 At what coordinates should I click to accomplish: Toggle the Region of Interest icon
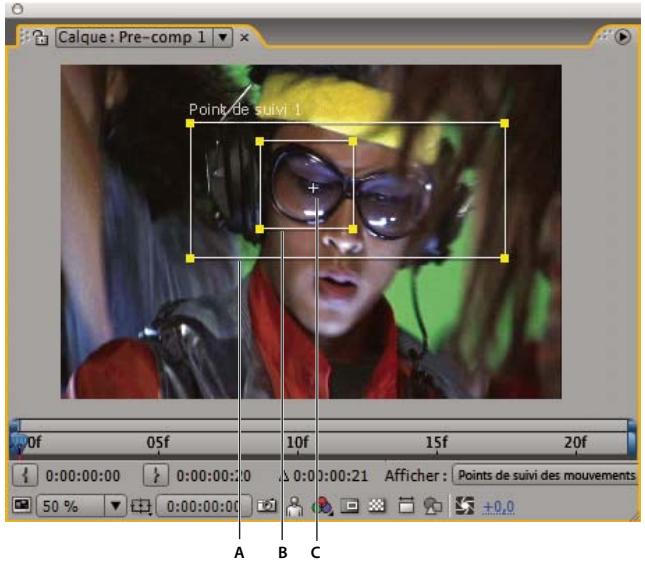click(x=350, y=506)
